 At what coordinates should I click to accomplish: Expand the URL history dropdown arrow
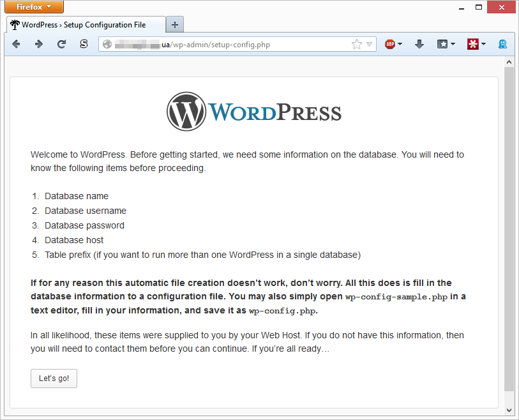pyautogui.click(x=370, y=44)
